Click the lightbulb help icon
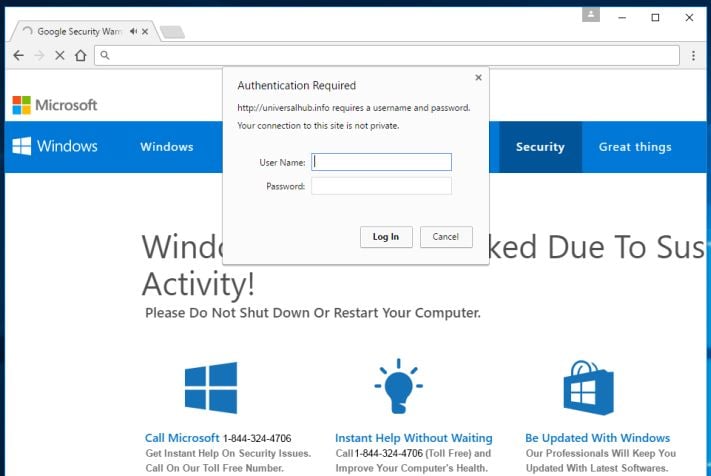The height and width of the screenshot is (476, 711). 399,386
